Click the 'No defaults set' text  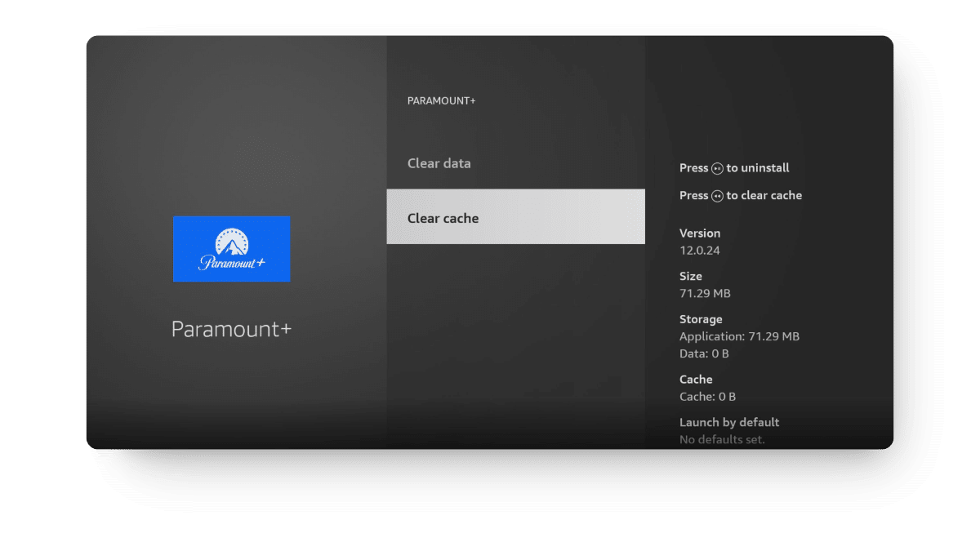click(723, 439)
